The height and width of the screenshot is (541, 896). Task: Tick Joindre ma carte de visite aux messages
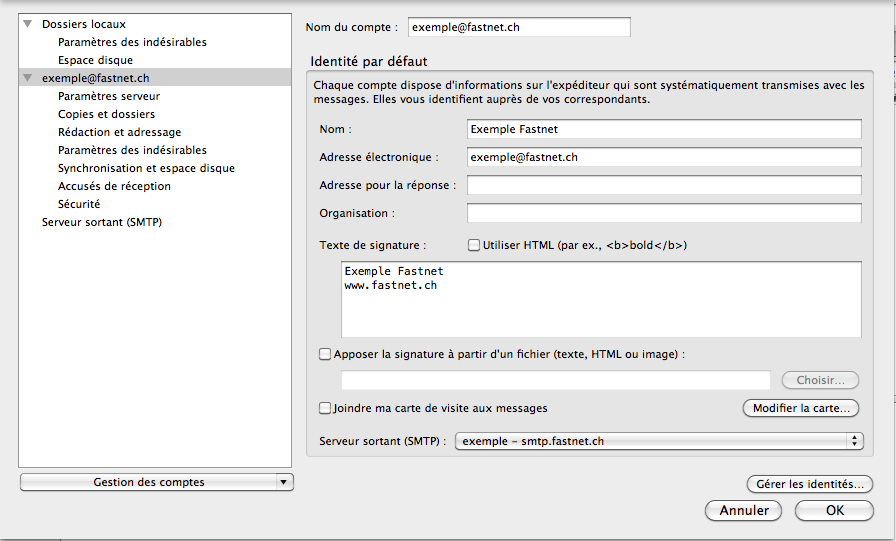[x=325, y=408]
